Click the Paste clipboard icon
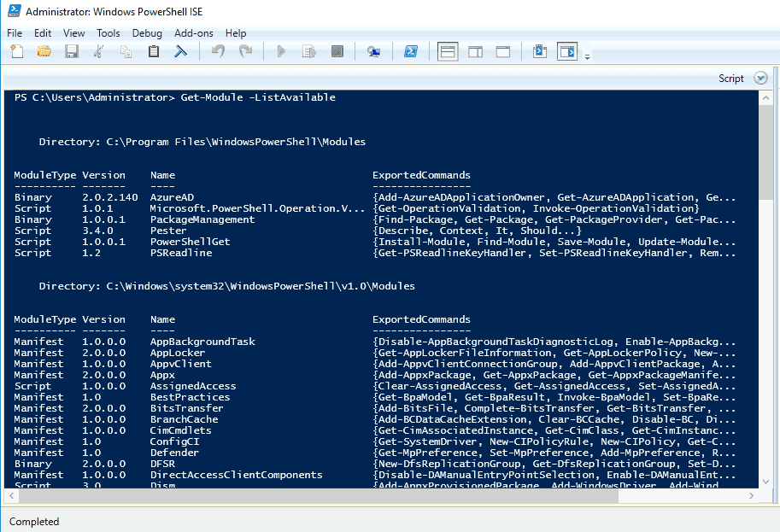This screenshot has height=532, width=780. coord(154,52)
